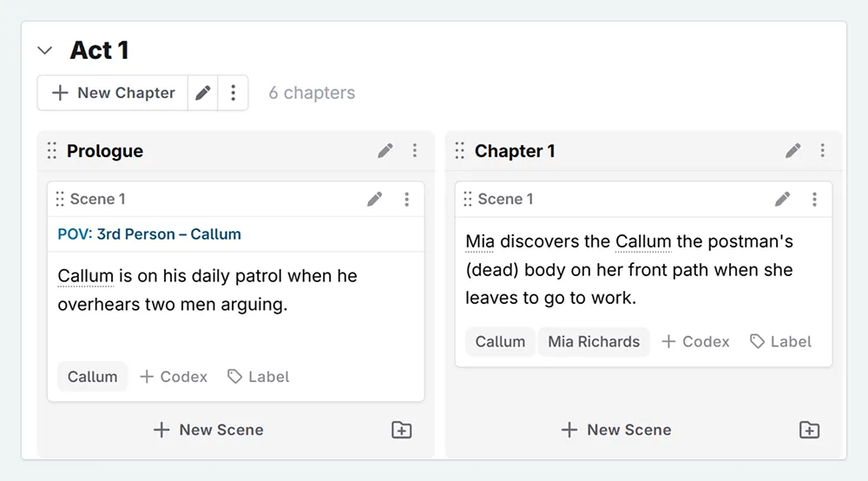Screen dimensions: 868x481
Task: Open Prologue Scene 1 options menu
Action: pos(406,200)
